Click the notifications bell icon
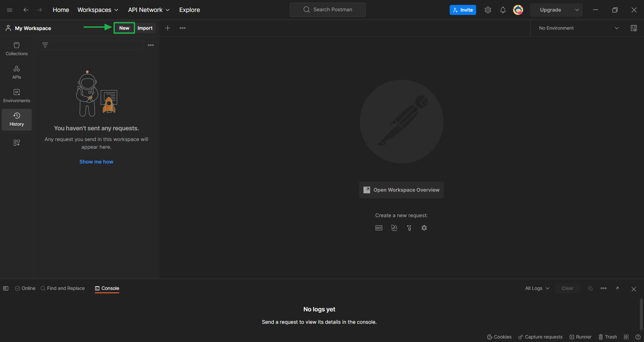 [x=503, y=10]
